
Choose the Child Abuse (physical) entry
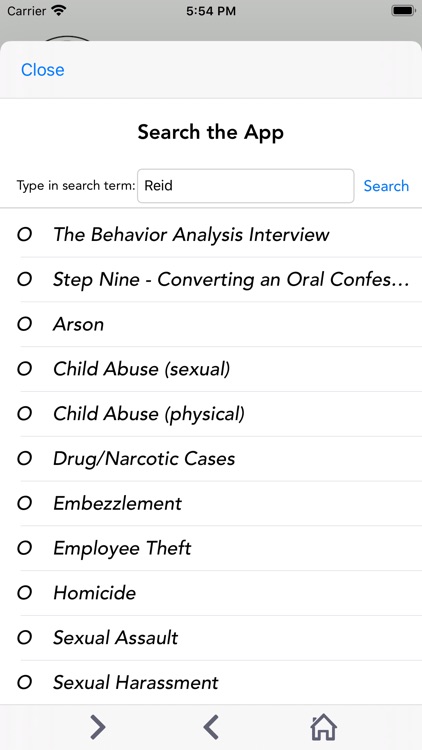pyautogui.click(x=211, y=414)
